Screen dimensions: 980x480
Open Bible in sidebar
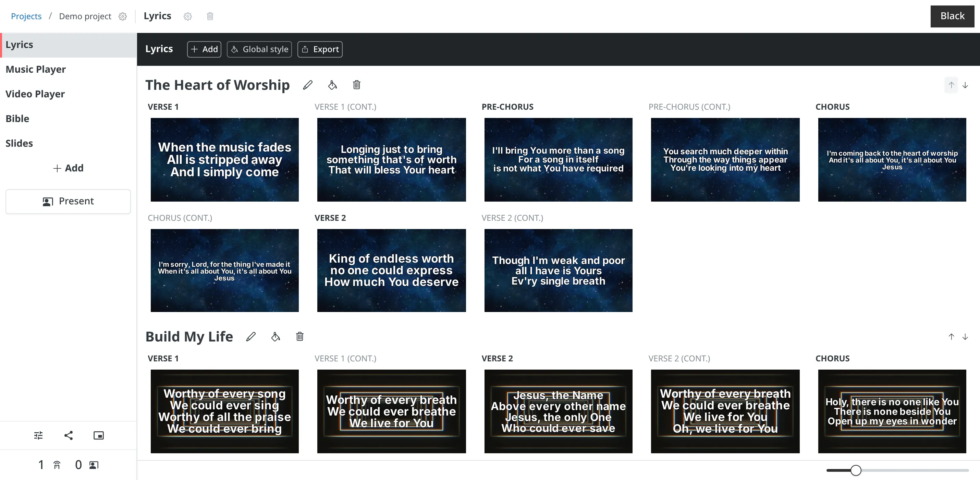tap(69, 119)
